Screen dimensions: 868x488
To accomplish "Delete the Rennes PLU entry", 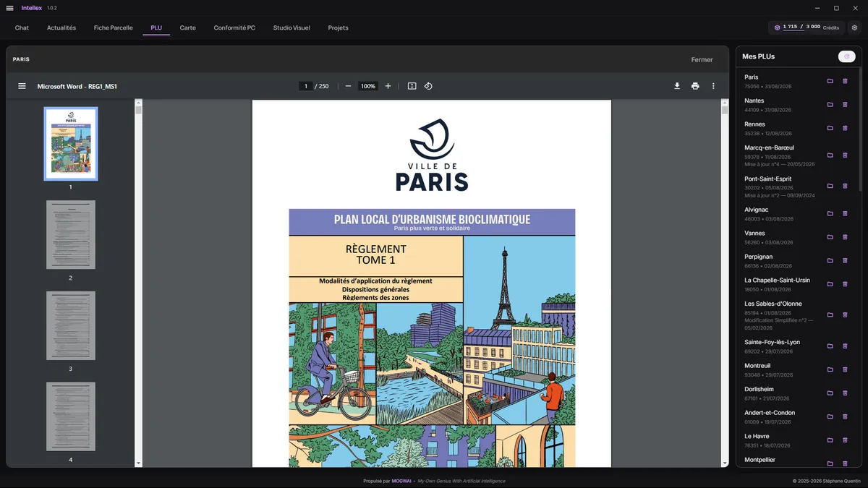I will pos(845,128).
